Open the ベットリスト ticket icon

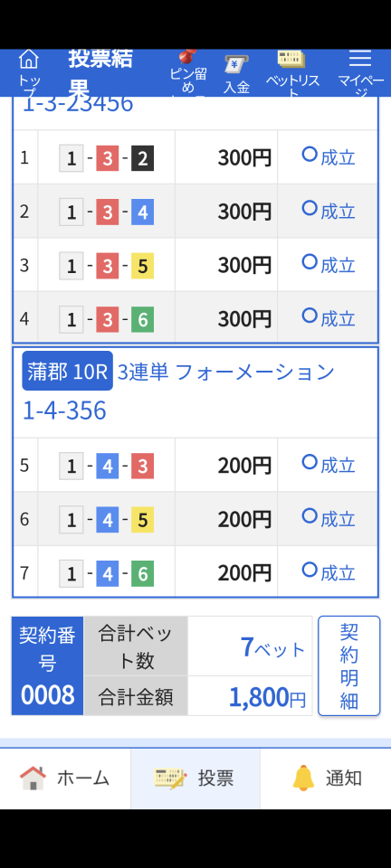click(291, 59)
